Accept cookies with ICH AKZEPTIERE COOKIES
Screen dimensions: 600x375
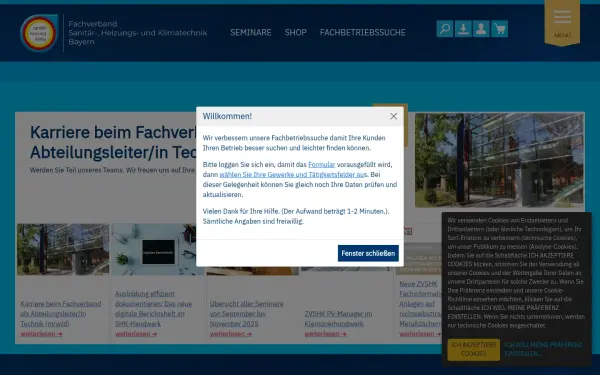pos(473,349)
